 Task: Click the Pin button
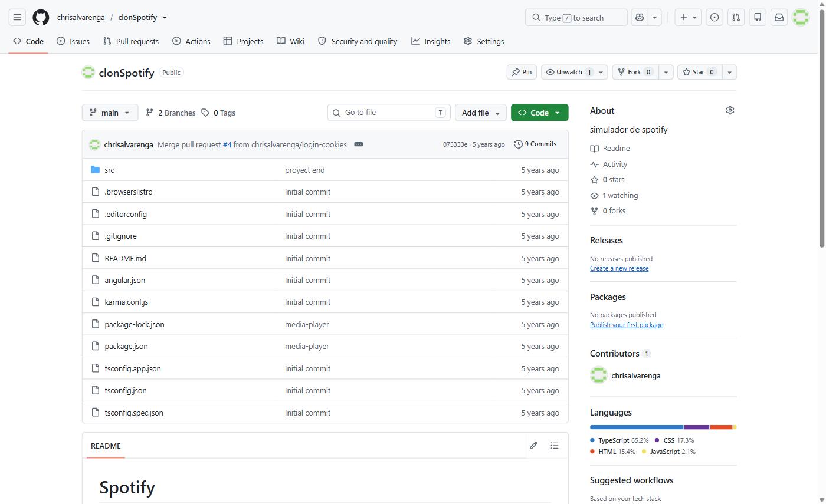click(x=522, y=72)
